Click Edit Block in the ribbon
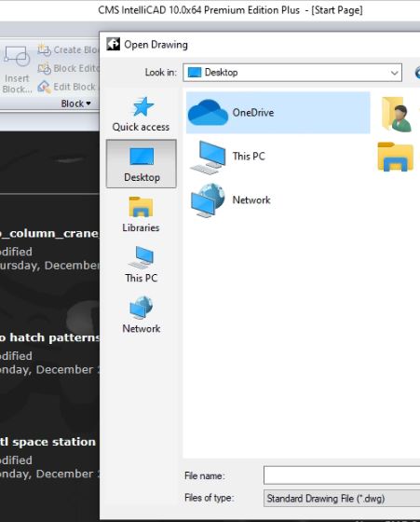Image resolution: width=420 pixels, height=522 pixels. coord(68,87)
